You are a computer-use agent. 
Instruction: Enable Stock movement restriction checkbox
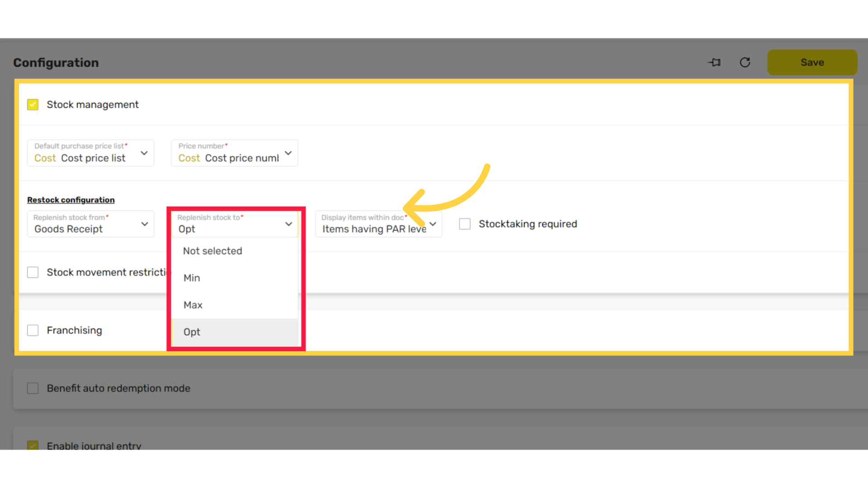click(x=33, y=272)
